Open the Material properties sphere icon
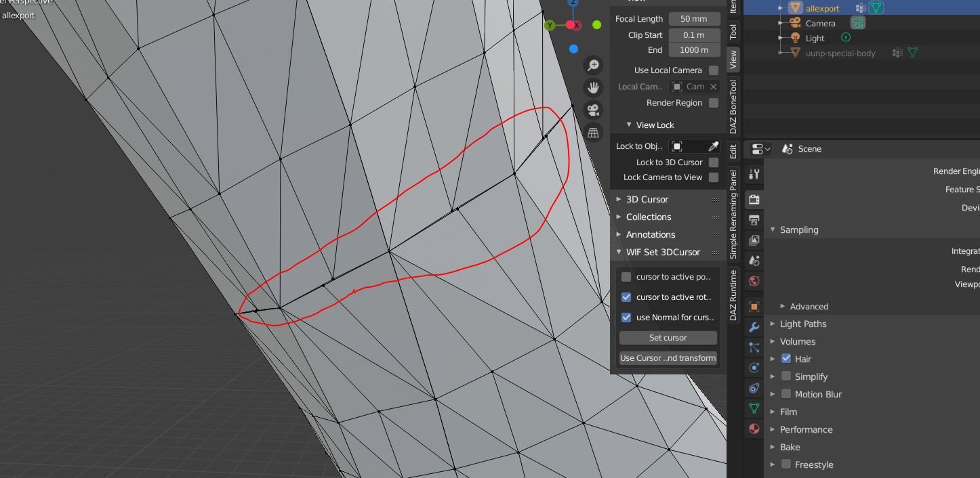 coord(754,429)
